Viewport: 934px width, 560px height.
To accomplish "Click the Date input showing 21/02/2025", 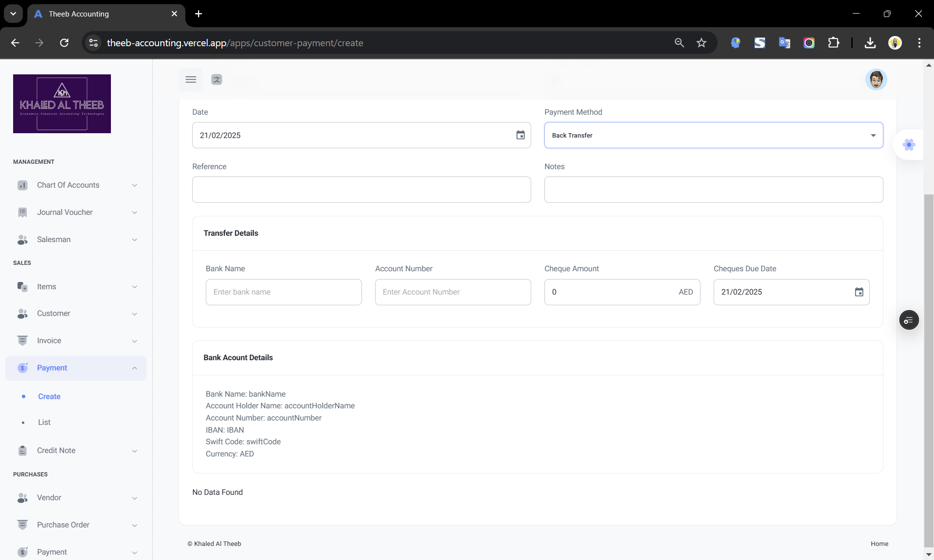I will (x=361, y=135).
